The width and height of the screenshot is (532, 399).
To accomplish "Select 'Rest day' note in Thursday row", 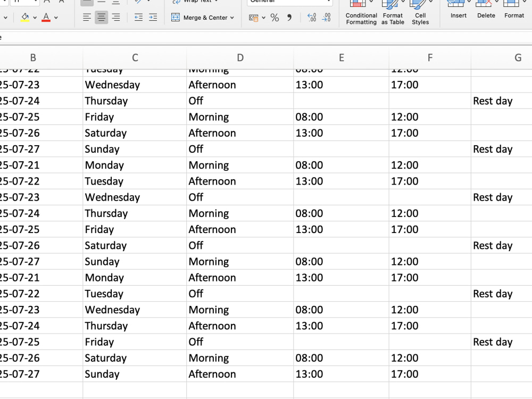I will [502, 101].
